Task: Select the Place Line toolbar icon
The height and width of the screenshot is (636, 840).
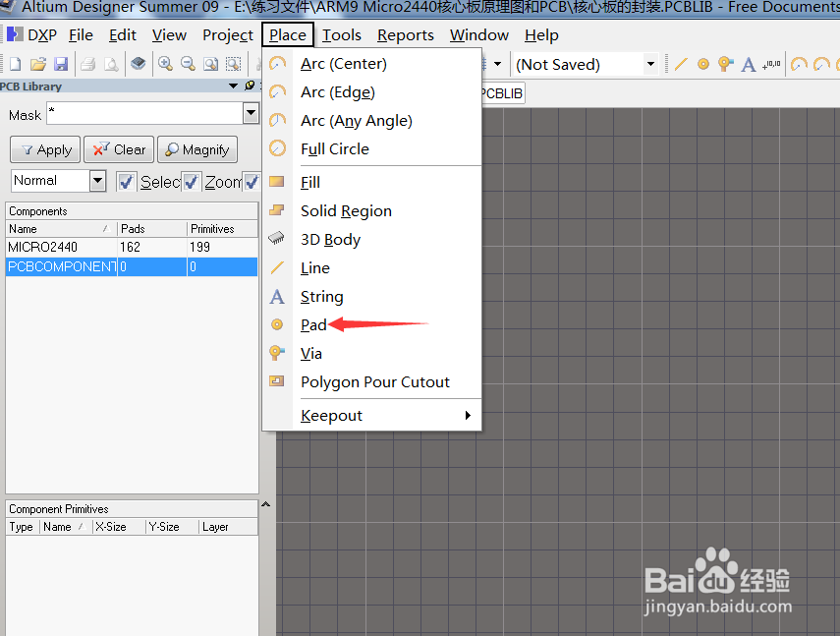Action: click(681, 64)
